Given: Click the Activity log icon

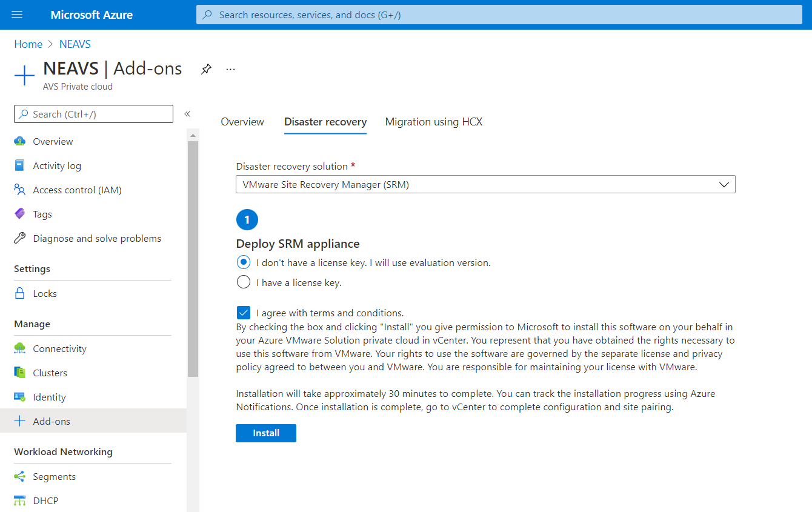Looking at the screenshot, I should pyautogui.click(x=20, y=165).
